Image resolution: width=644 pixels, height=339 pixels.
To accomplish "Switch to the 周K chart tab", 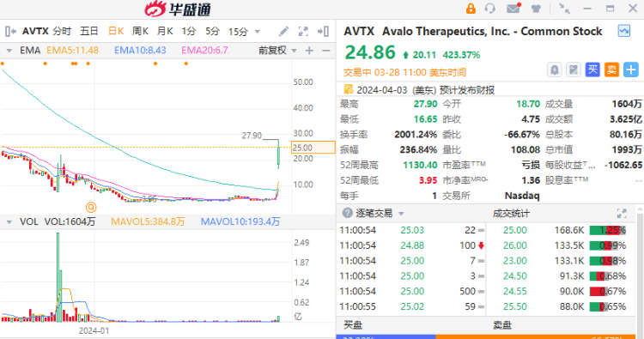I will (x=140, y=31).
